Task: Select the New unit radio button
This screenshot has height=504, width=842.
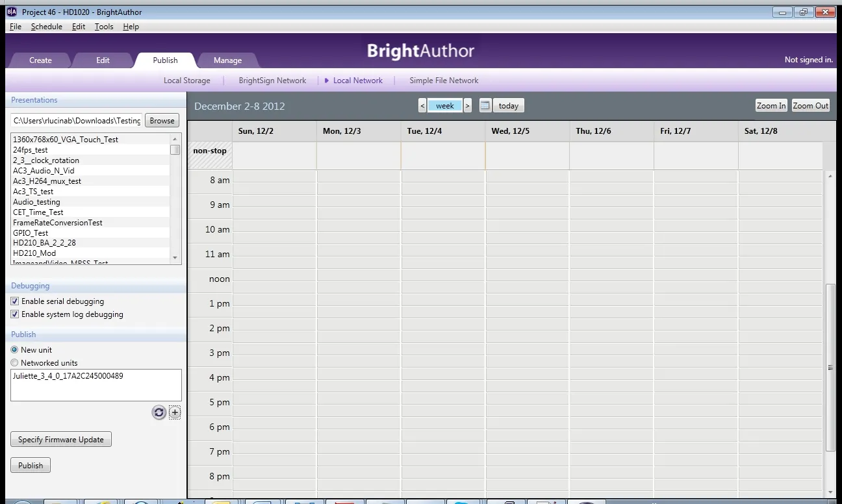Action: (x=14, y=350)
